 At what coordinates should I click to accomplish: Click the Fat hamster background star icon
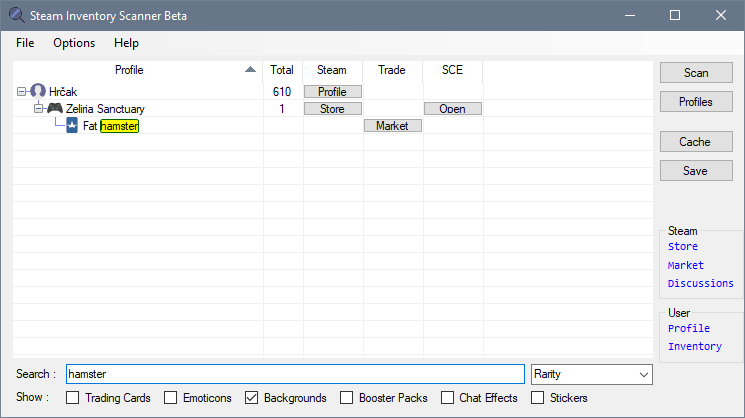pyautogui.click(x=72, y=125)
